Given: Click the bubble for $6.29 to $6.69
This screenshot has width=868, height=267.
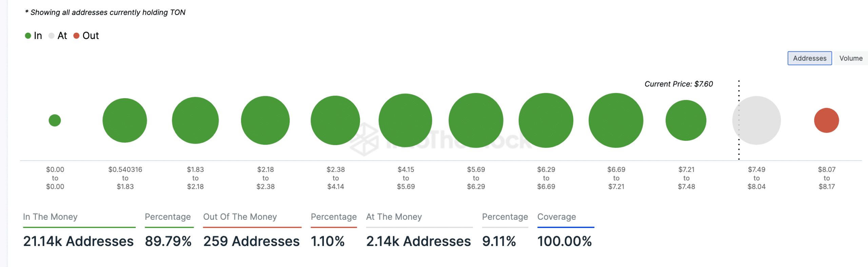Looking at the screenshot, I should tap(546, 120).
